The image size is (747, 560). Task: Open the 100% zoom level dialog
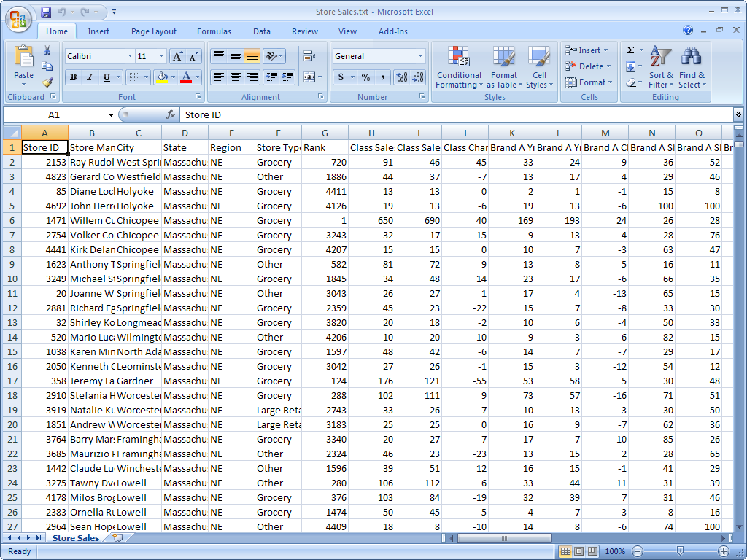(614, 551)
